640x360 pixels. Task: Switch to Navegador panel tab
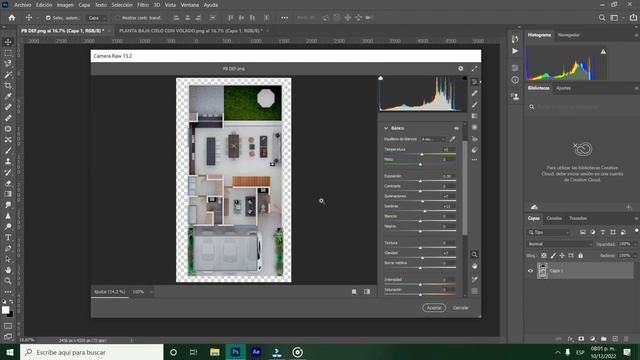(569, 35)
